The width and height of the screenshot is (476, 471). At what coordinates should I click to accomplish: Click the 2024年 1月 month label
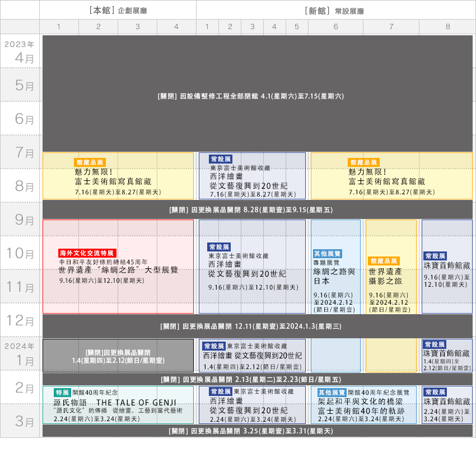tap(20, 354)
